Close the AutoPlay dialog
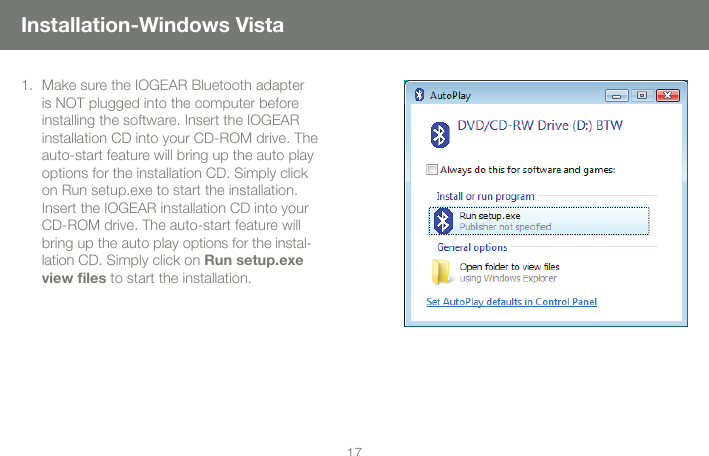 click(x=668, y=95)
